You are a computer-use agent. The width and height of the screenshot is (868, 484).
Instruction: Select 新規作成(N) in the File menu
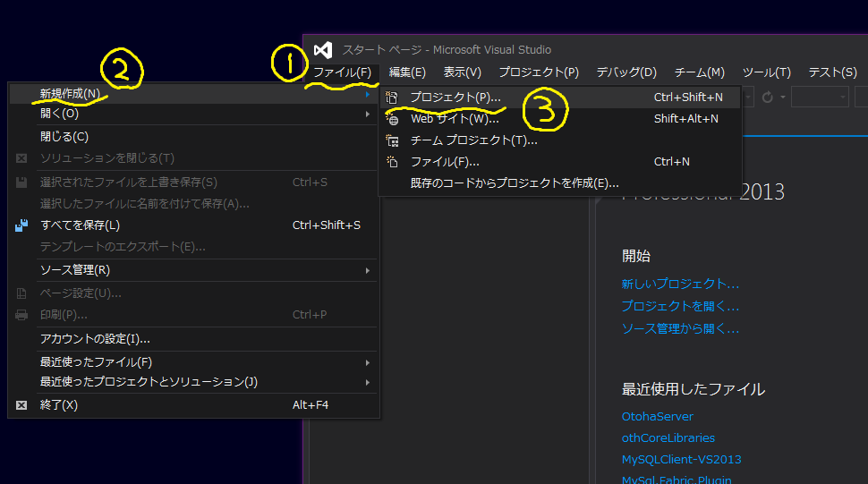click(193, 94)
